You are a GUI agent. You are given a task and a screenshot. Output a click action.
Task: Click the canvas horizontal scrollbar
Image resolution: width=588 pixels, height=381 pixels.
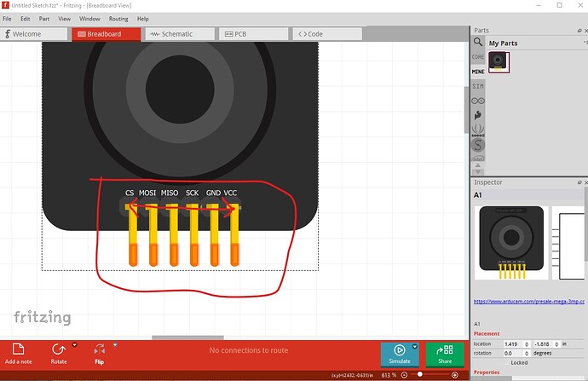click(187, 338)
